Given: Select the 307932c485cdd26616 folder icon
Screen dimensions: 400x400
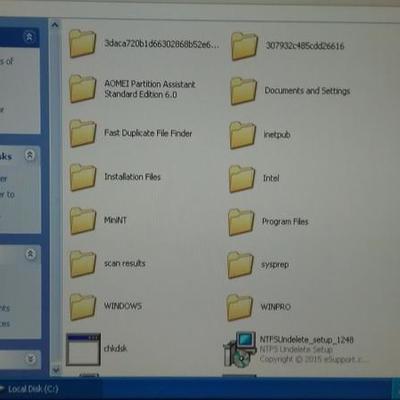Looking at the screenshot, I should click(244, 46).
